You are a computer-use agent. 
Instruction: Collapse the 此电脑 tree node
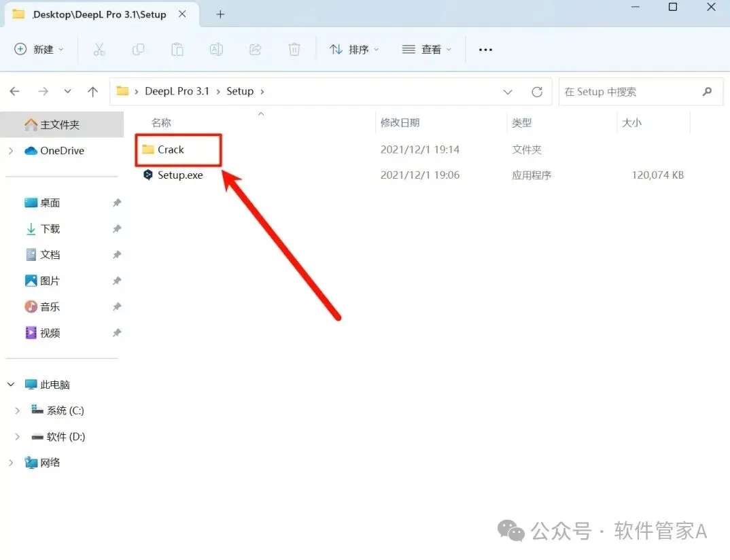point(11,385)
